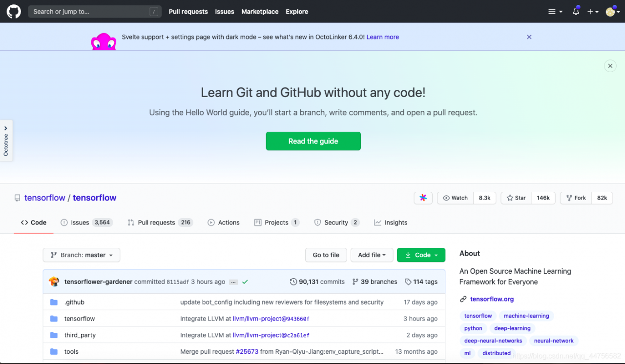Click the tags icon showing 114 tags
This screenshot has width=625, height=364.
(x=408, y=282)
